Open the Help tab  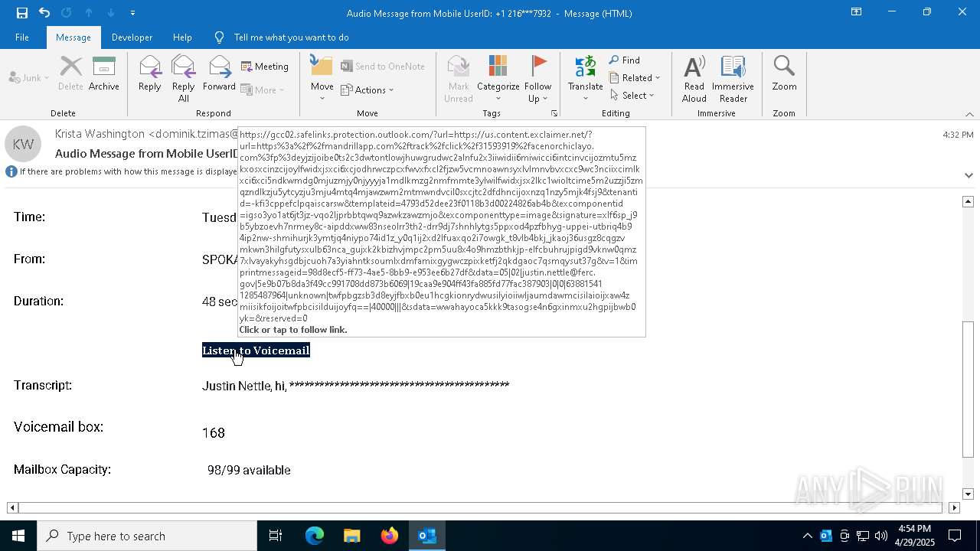182,37
